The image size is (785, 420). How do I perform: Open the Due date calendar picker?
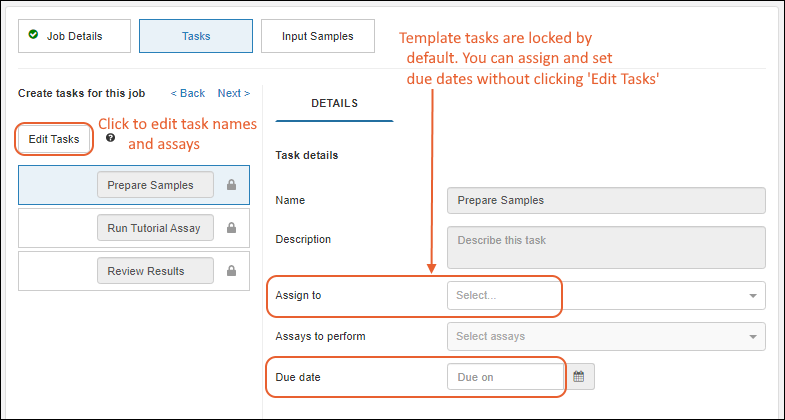pyautogui.click(x=581, y=377)
